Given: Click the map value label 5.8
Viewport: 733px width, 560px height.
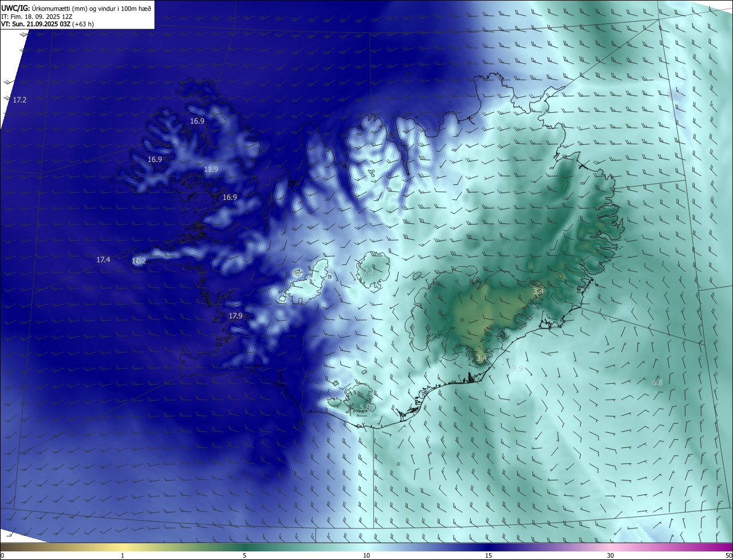Looking at the screenshot, I should coord(364,407).
